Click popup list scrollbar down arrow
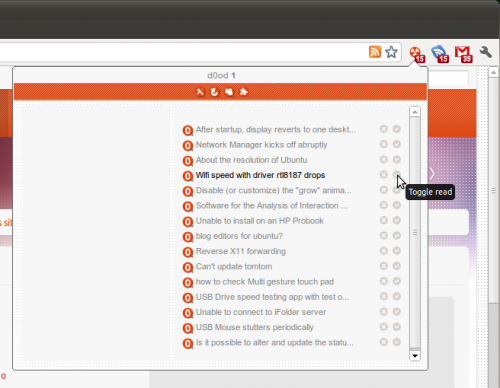Image resolution: width=500 pixels, height=388 pixels. 415,356
